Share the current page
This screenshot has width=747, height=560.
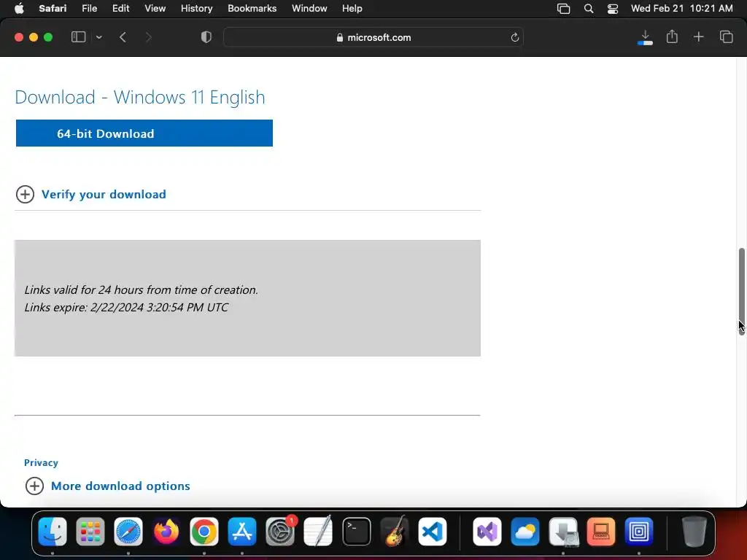672,36
